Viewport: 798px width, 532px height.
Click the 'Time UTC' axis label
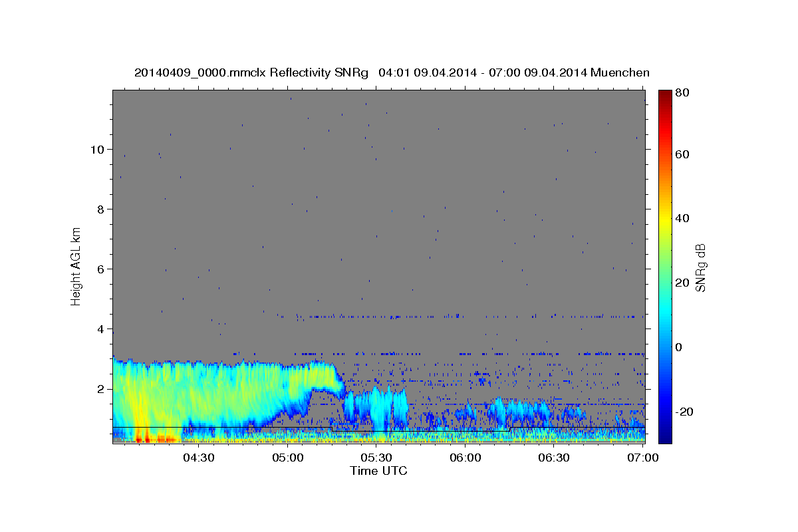378,471
